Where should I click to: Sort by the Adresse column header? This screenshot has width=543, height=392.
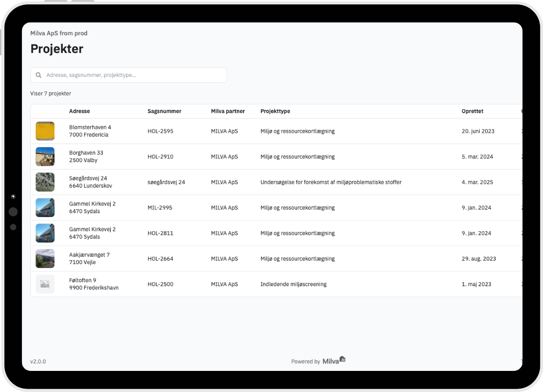coord(79,111)
